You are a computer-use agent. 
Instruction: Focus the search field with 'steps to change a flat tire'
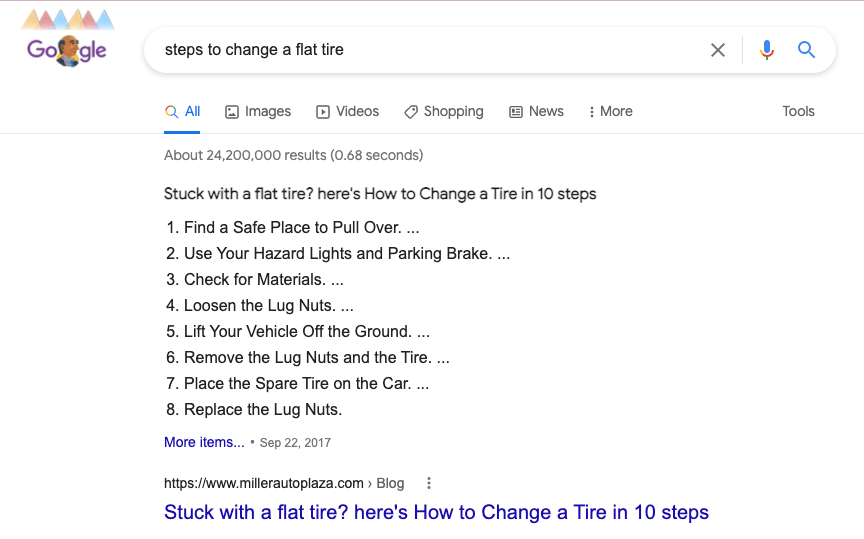tap(420, 50)
